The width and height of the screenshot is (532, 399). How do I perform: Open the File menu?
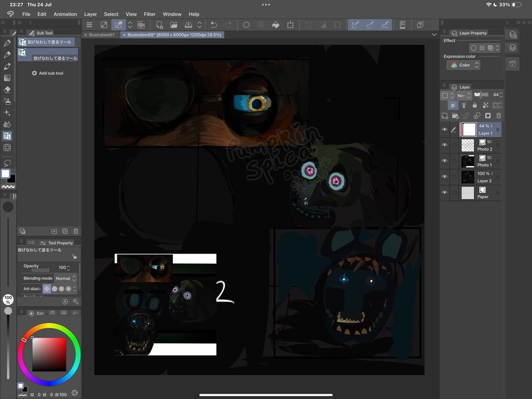26,14
